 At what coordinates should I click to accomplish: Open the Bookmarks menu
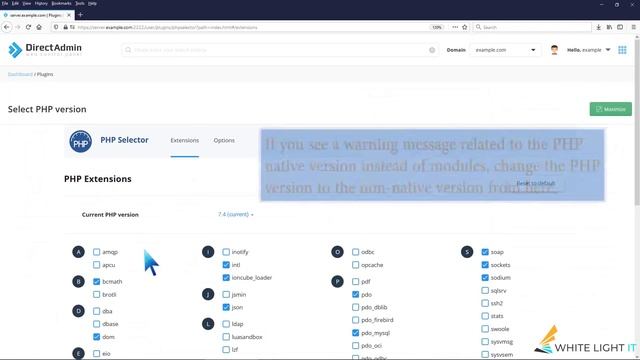[x=62, y=3]
